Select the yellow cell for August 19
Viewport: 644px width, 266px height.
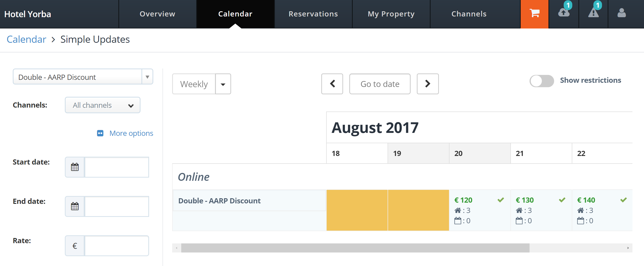coord(418,210)
